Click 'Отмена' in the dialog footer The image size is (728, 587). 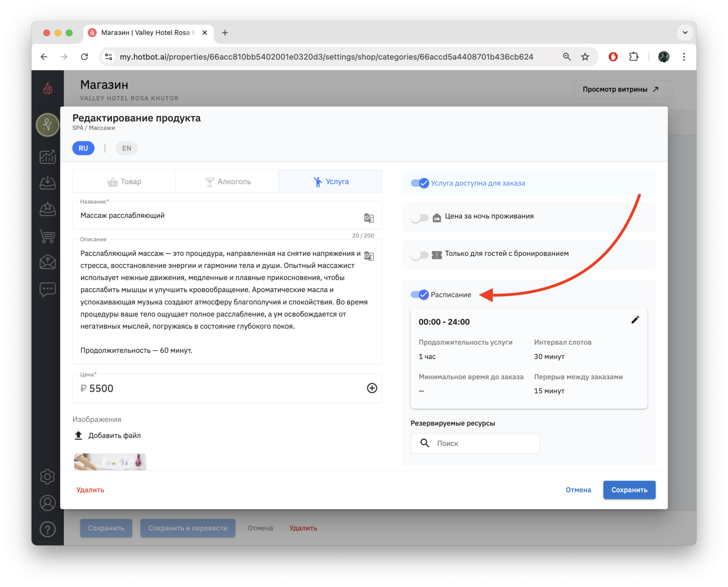tap(578, 490)
